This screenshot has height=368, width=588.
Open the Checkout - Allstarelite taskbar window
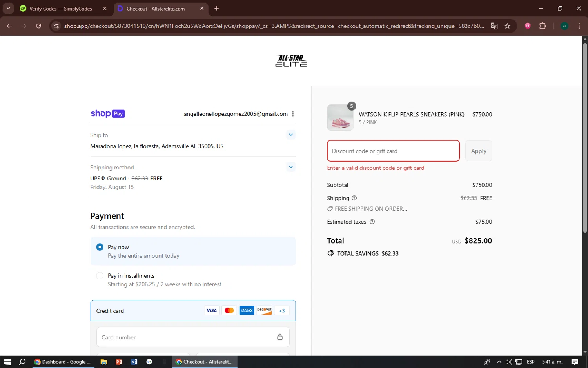[x=205, y=362]
